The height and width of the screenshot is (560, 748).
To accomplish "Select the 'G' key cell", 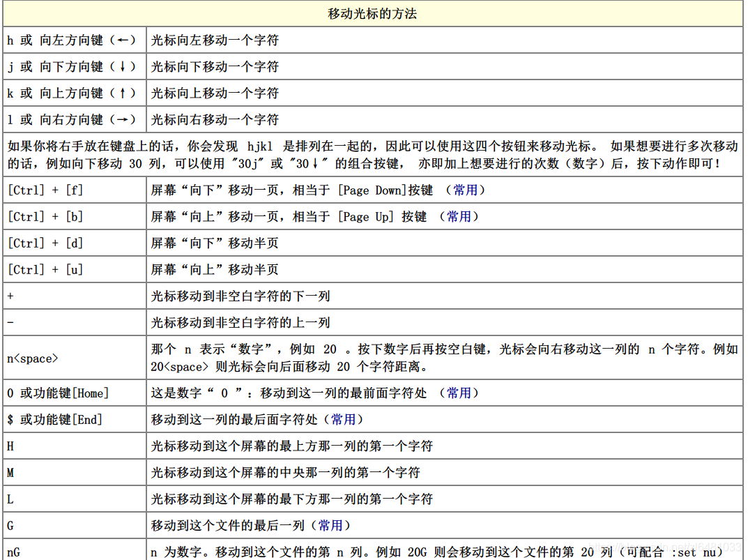I will tap(75, 526).
